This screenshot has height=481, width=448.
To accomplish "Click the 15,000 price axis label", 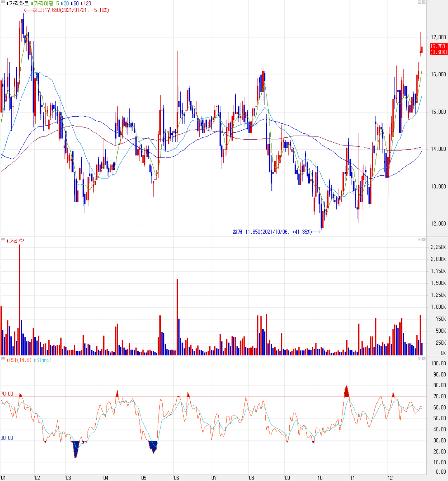I will point(438,112).
